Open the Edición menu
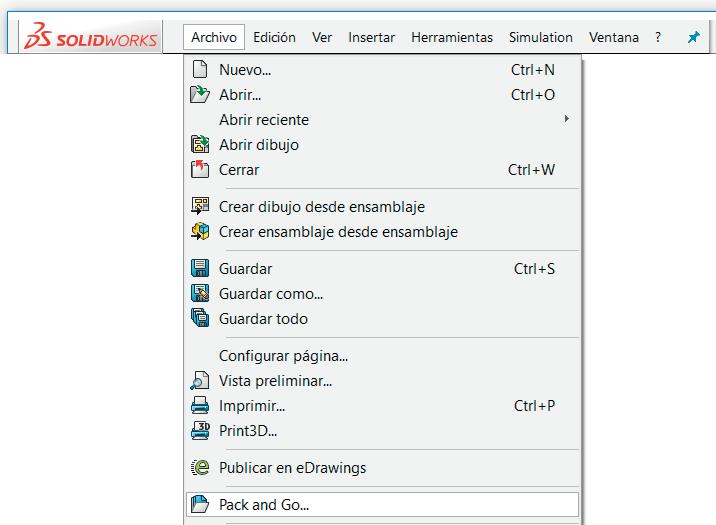Viewport: 716px width, 525px height. 274,37
